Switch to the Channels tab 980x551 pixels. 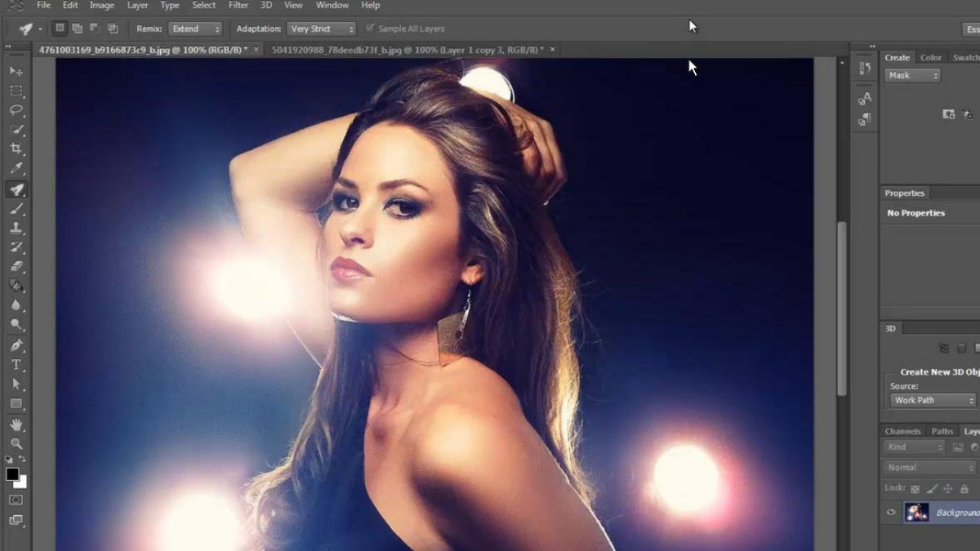(903, 431)
